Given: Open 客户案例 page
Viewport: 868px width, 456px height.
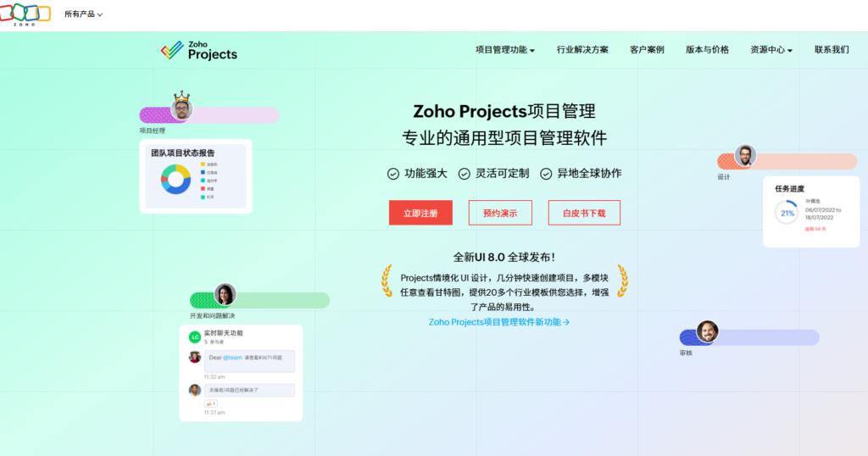Looking at the screenshot, I should 647,50.
